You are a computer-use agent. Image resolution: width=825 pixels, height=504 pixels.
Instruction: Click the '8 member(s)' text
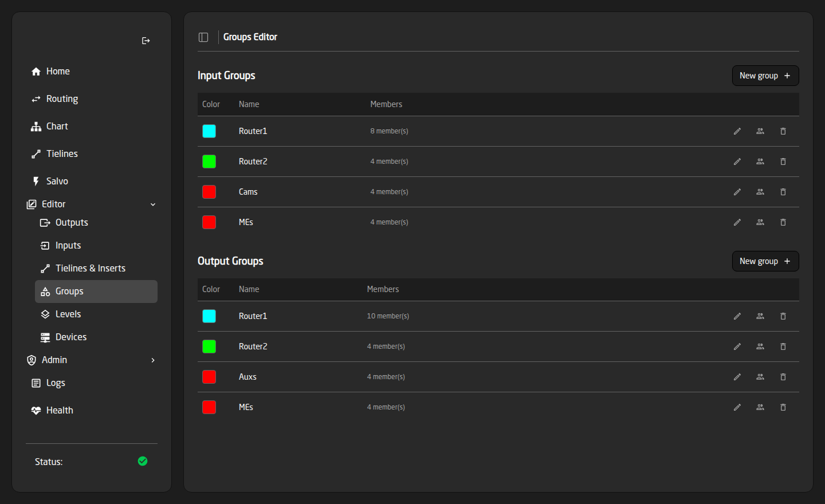click(389, 131)
